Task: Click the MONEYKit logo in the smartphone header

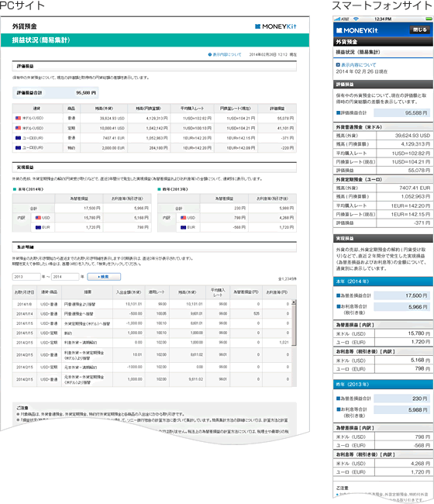Action: point(357,30)
